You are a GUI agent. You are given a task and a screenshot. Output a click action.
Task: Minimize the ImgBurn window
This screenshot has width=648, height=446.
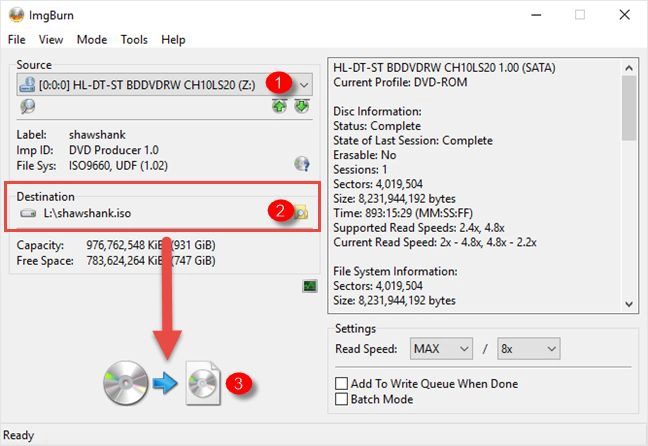(536, 15)
